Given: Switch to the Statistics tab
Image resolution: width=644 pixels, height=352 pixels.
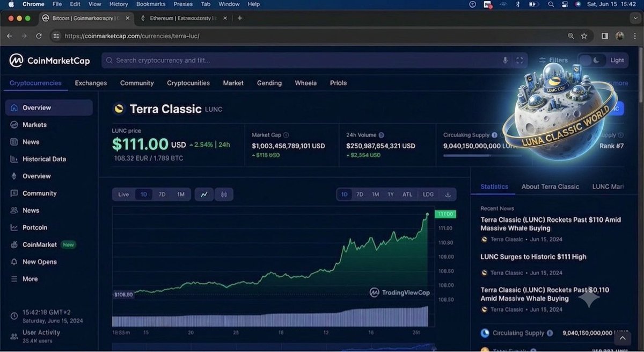Looking at the screenshot, I should point(494,186).
